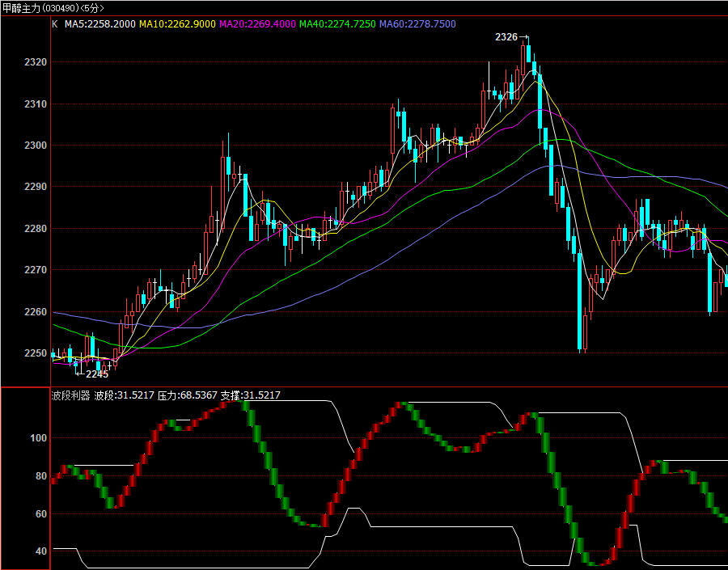
Task: Click the 支撑:31.5217 value
Action: click(250, 395)
